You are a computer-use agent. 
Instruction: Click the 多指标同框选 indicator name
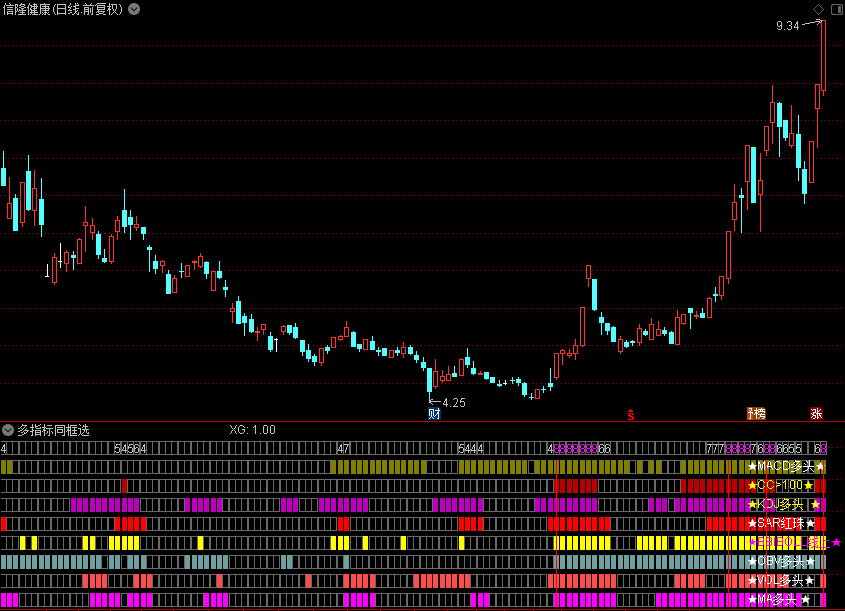pos(53,430)
